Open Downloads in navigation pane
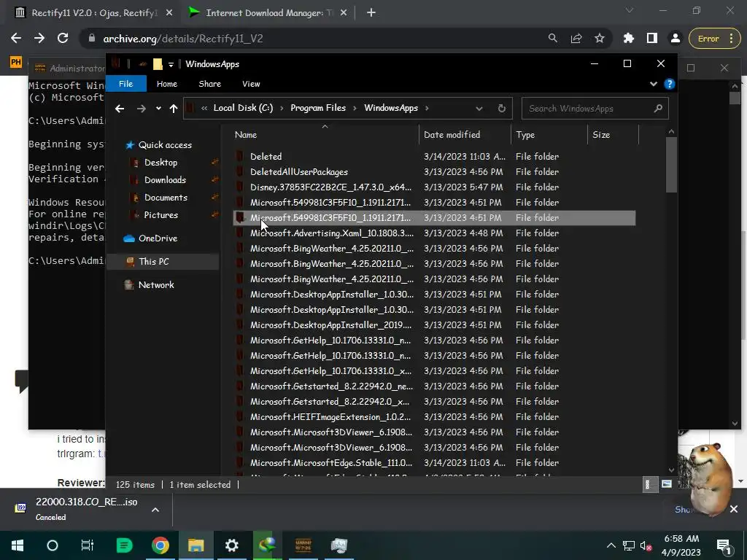The height and width of the screenshot is (560, 747). pos(165,180)
